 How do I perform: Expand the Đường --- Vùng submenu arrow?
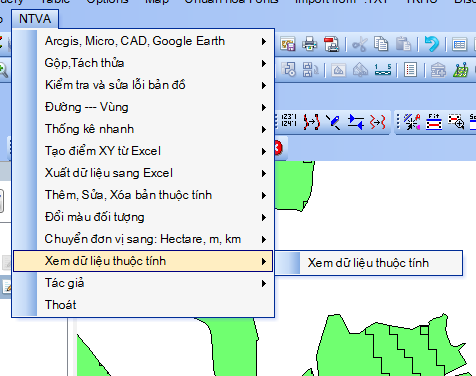[x=264, y=107]
